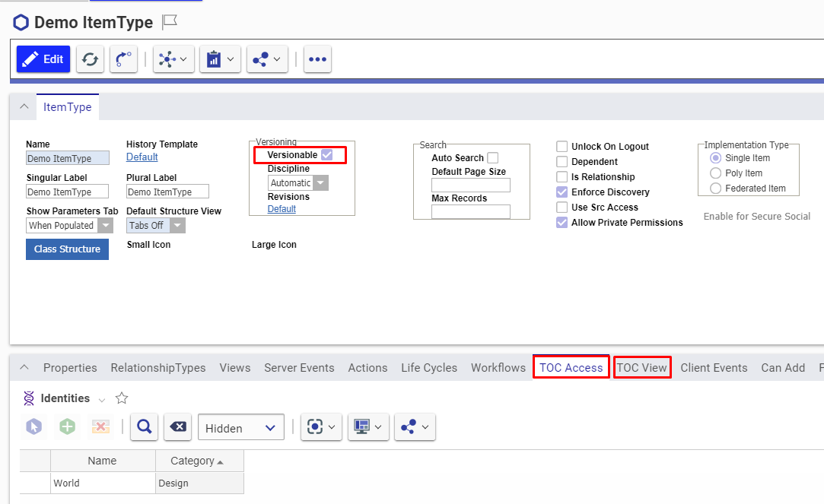Open the Hidden dropdown in Identities toolbar
Screen dimensions: 824x504
pyautogui.click(x=240, y=428)
